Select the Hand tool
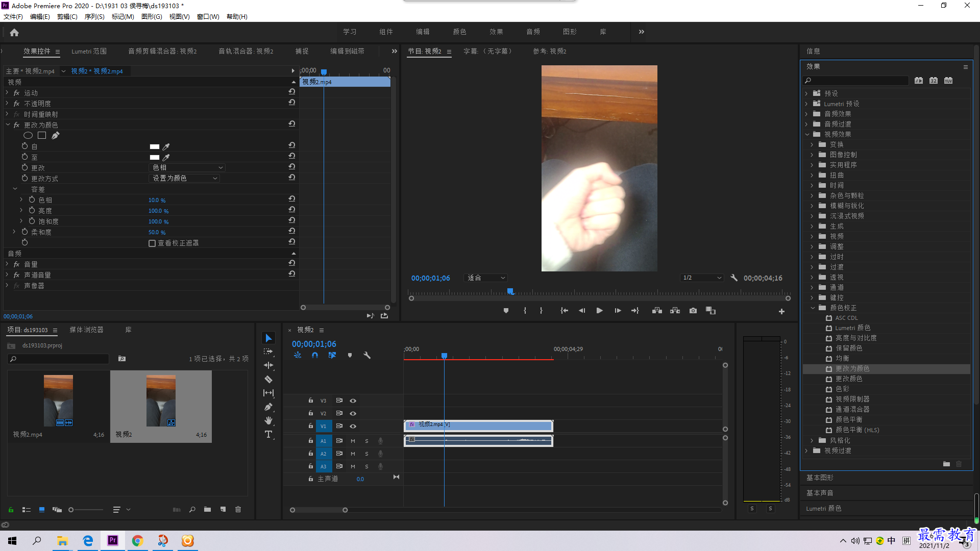Viewport: 980px width, 551px height. 268,420
